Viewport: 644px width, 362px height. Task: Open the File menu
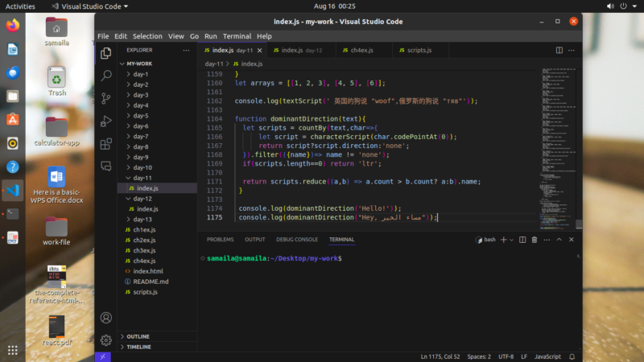103,36
